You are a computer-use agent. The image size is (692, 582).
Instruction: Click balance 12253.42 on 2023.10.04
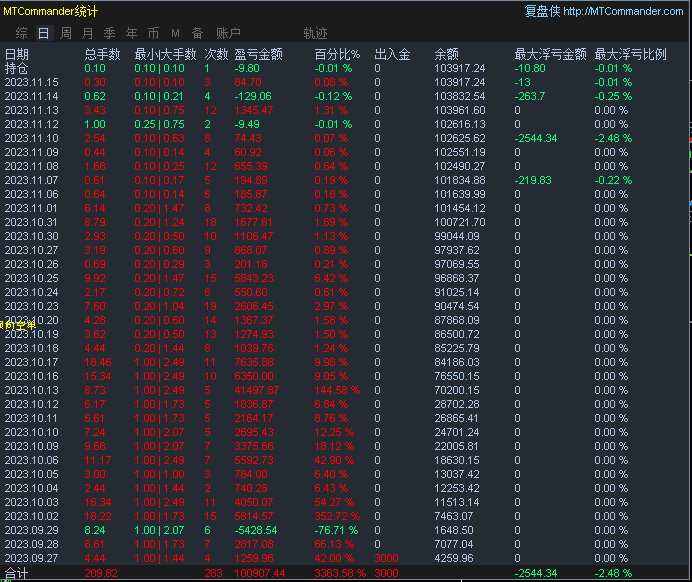[457, 488]
